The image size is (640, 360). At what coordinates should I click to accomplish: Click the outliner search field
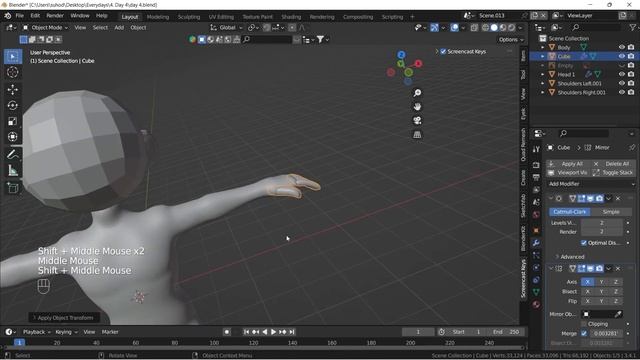(597, 27)
